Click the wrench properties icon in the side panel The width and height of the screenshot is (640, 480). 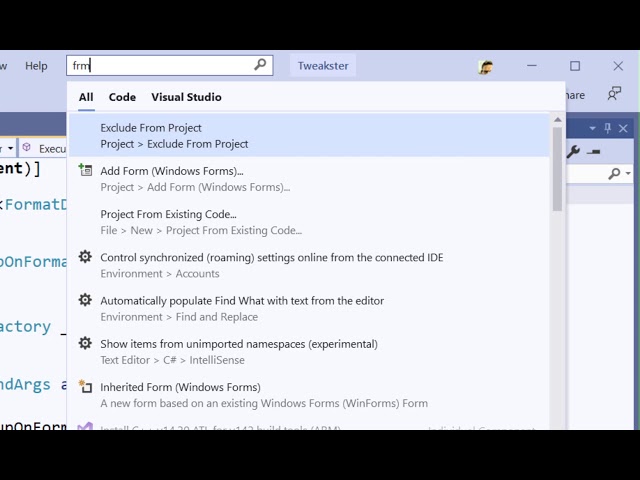point(573,151)
